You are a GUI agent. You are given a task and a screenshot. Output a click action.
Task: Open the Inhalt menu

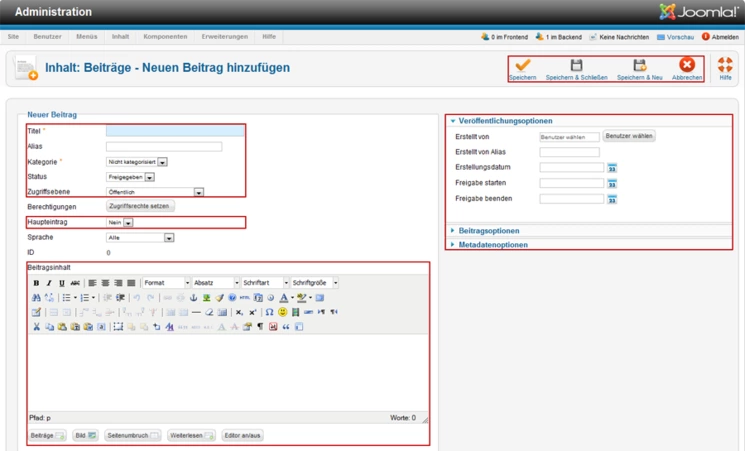pyautogui.click(x=120, y=37)
